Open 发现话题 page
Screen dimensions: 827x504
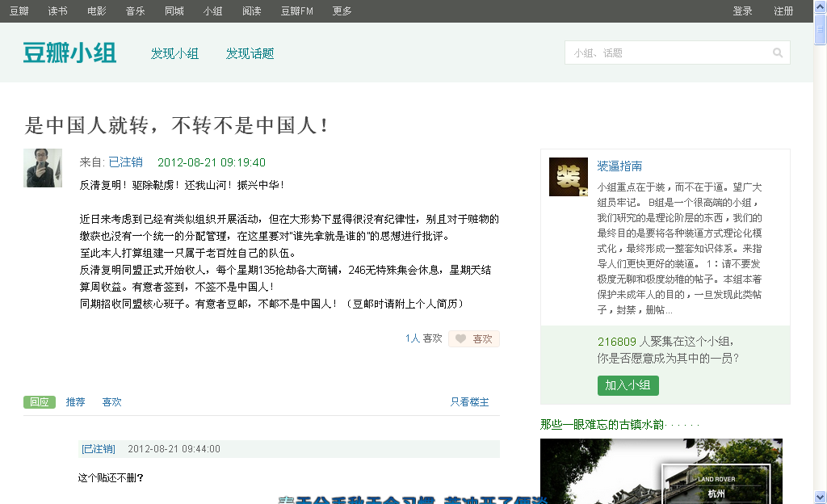pyautogui.click(x=249, y=53)
